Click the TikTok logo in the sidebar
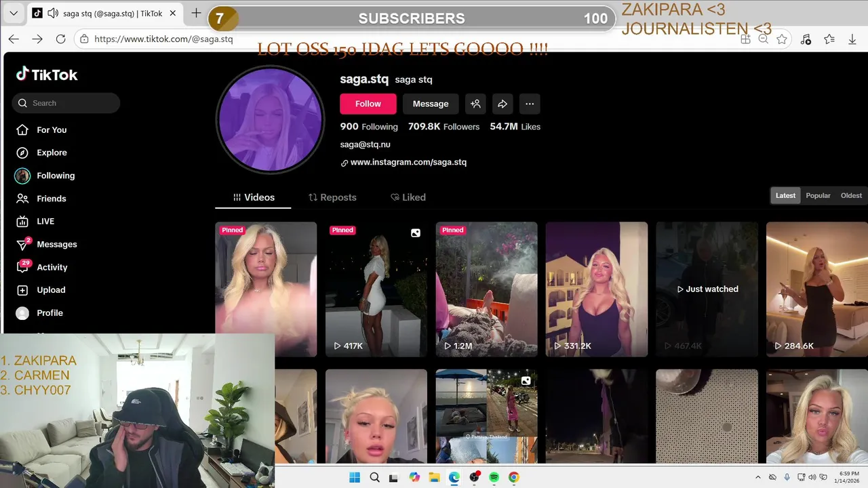 47,75
